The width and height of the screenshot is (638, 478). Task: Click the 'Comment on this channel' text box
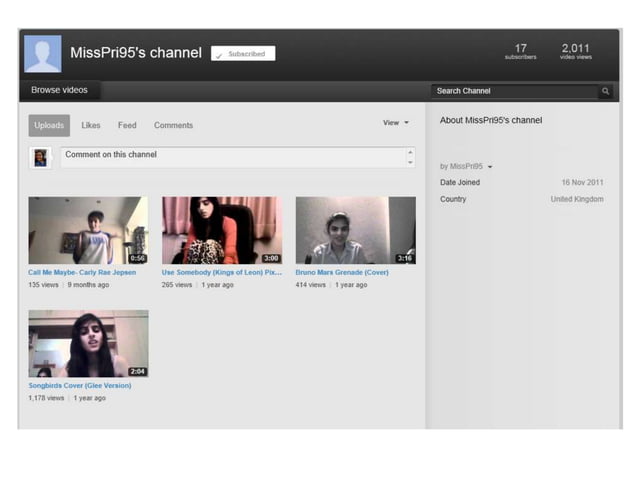pos(232,157)
